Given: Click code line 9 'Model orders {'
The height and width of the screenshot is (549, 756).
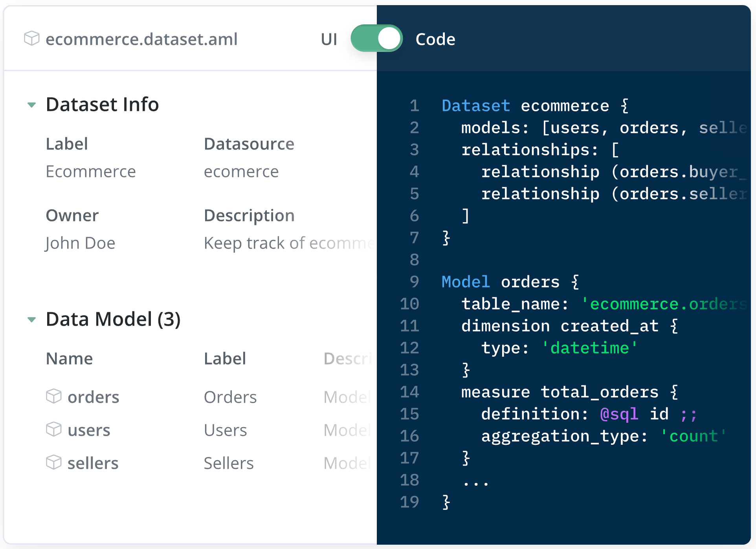Looking at the screenshot, I should [x=510, y=282].
